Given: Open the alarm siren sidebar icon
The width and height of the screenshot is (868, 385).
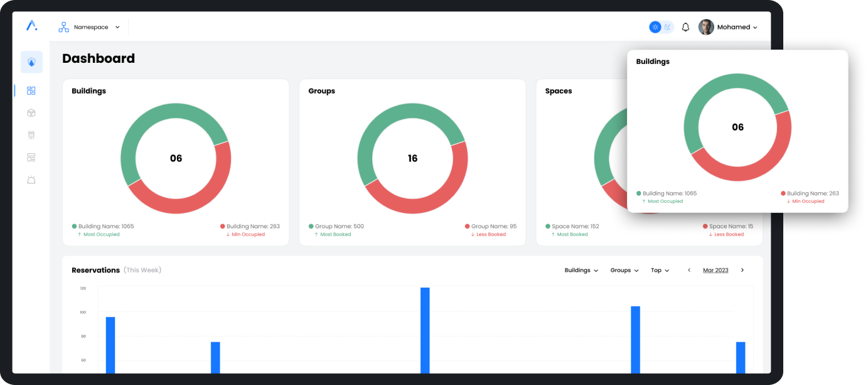Looking at the screenshot, I should point(31,180).
